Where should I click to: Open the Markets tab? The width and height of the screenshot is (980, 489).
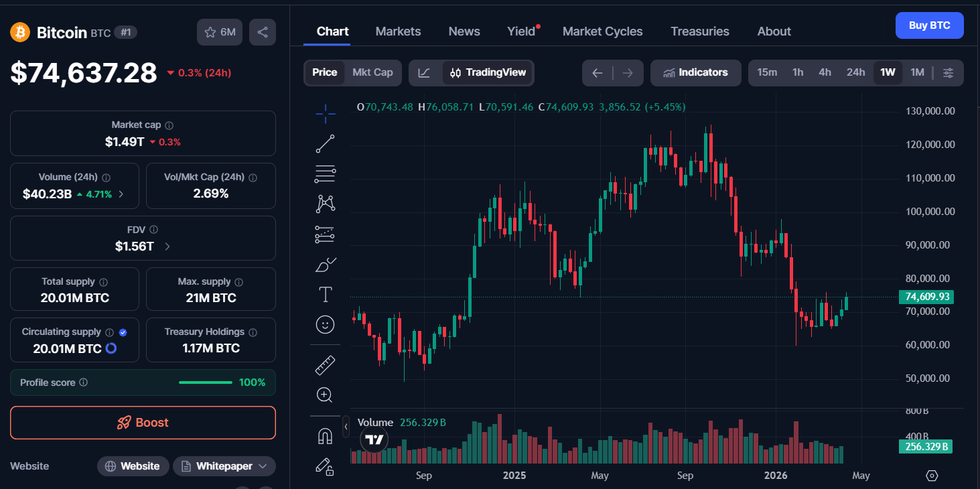[x=399, y=31]
